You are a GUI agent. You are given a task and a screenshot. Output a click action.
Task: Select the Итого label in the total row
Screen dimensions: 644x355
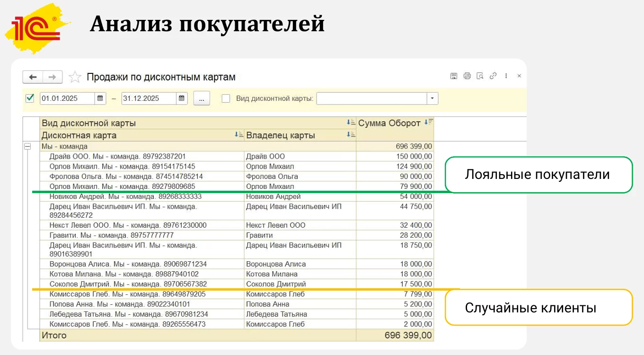pos(54,335)
